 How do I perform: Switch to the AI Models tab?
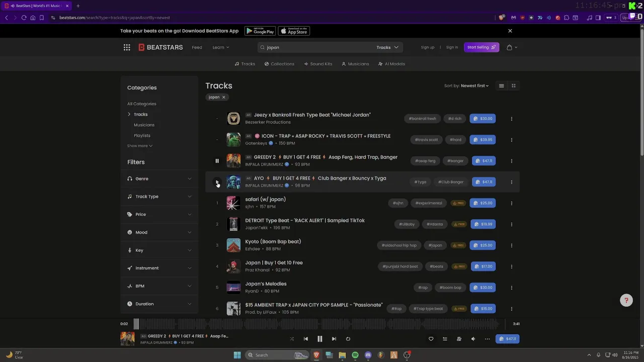click(391, 64)
